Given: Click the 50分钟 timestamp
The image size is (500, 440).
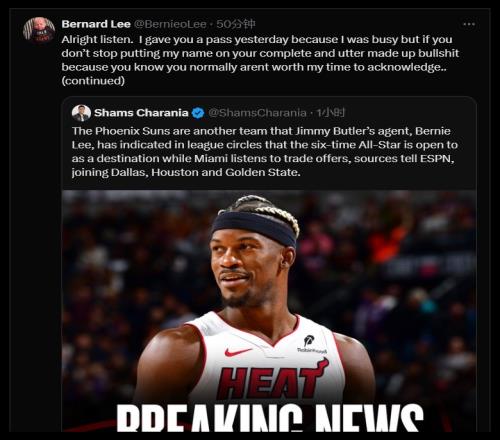Looking at the screenshot, I should (x=236, y=24).
